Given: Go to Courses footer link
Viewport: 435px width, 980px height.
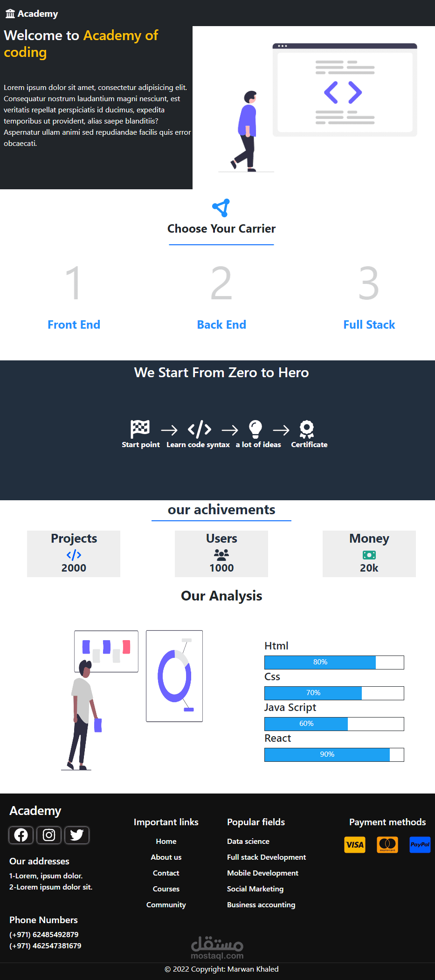Looking at the screenshot, I should [x=166, y=889].
